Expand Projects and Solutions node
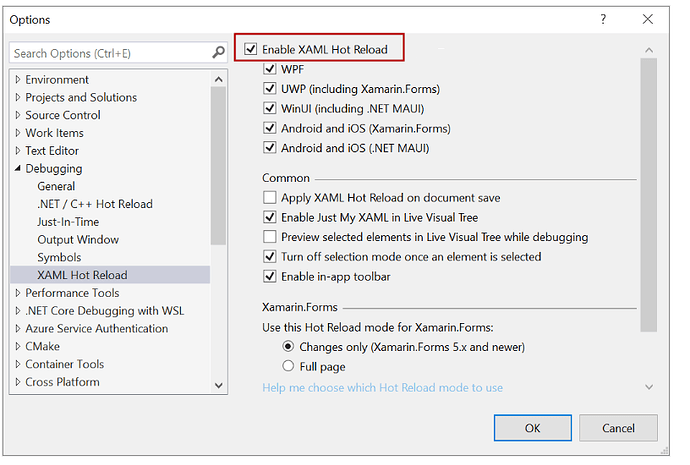The width and height of the screenshot is (690, 465). tap(18, 97)
